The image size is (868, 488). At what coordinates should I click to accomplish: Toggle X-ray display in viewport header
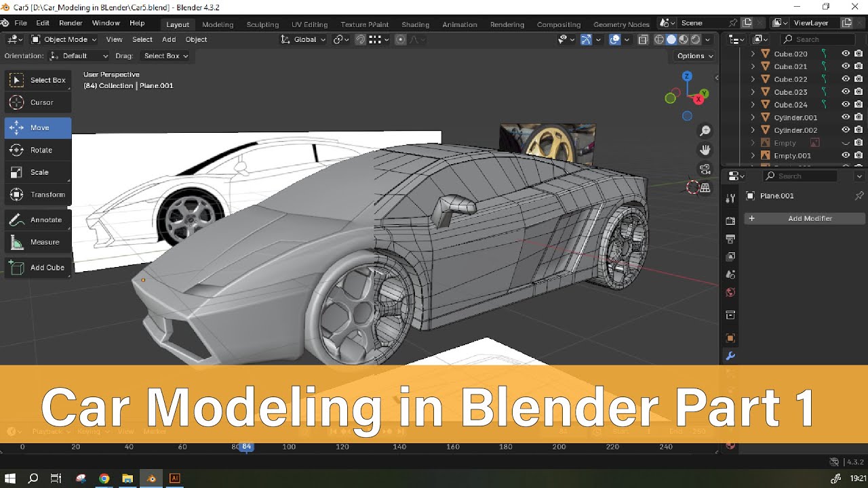[x=643, y=39]
